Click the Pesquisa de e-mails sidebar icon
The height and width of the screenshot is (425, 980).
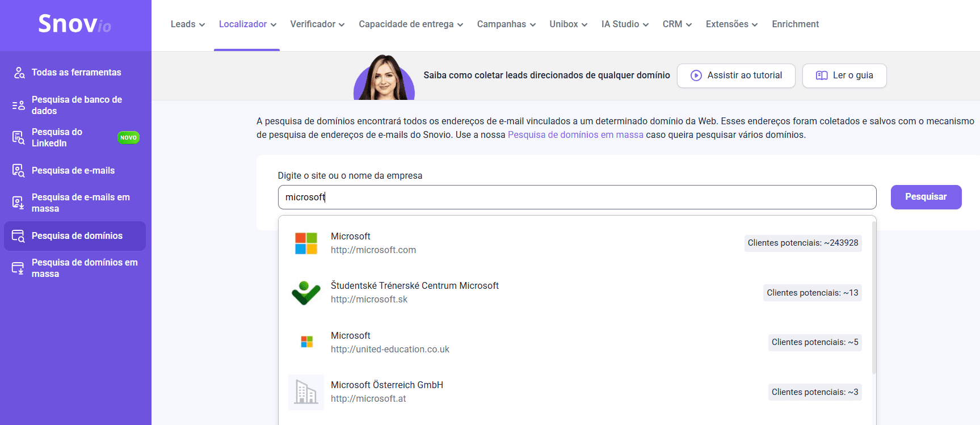pos(19,170)
